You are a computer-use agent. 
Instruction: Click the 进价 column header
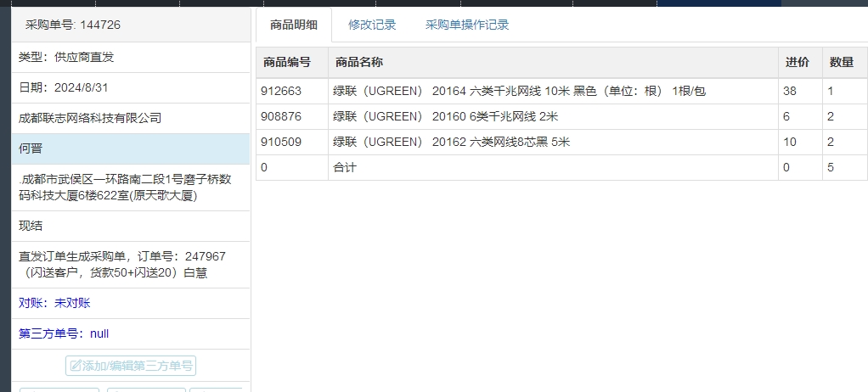pyautogui.click(x=800, y=63)
